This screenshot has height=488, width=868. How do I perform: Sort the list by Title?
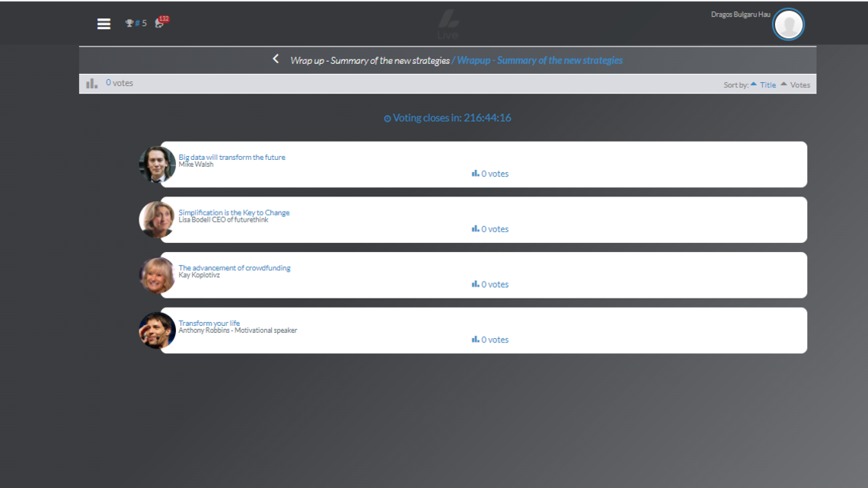[x=767, y=85]
